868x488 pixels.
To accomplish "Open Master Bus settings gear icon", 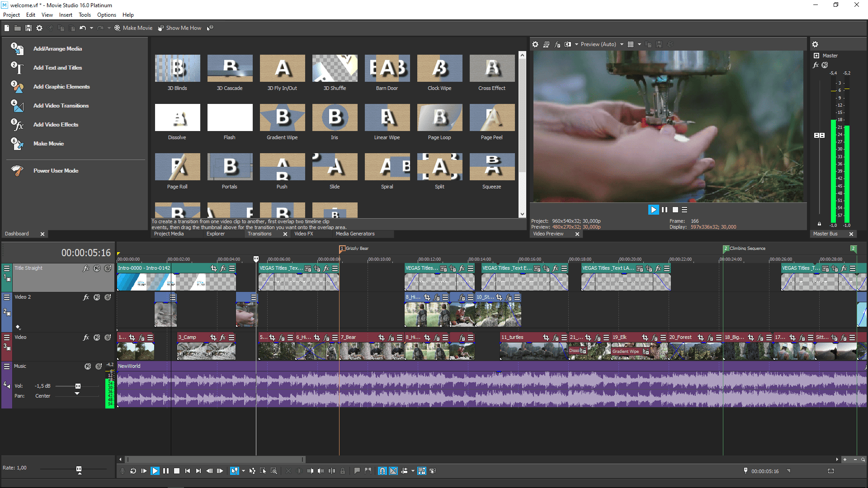I will pyautogui.click(x=815, y=44).
